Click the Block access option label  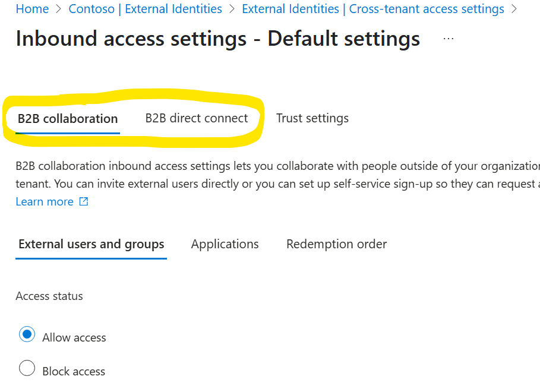[74, 371]
